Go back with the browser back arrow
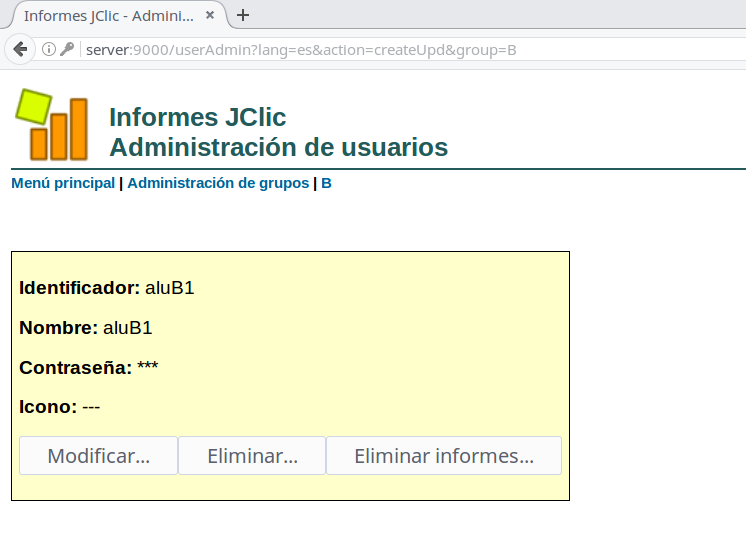Viewport: 746px width, 553px height. (20, 49)
